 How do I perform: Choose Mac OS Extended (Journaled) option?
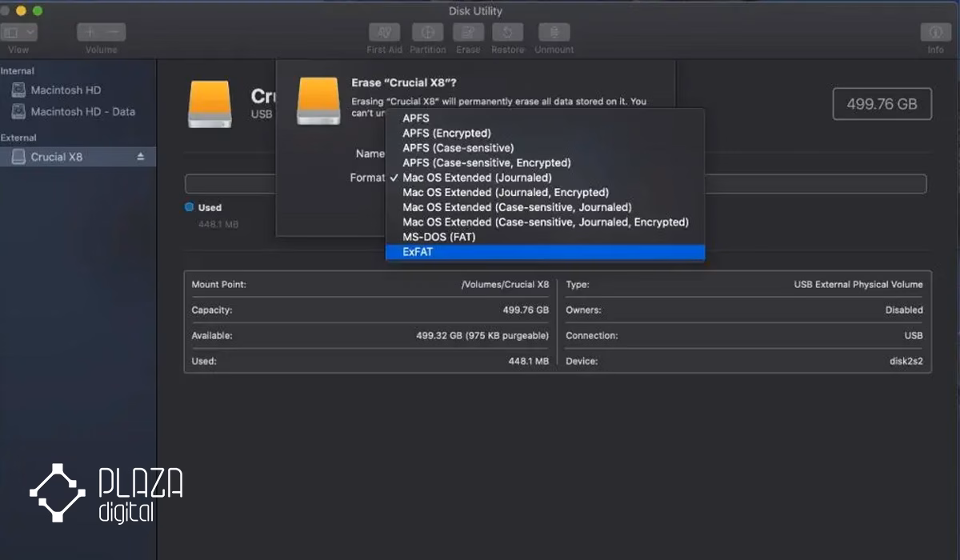click(545, 178)
